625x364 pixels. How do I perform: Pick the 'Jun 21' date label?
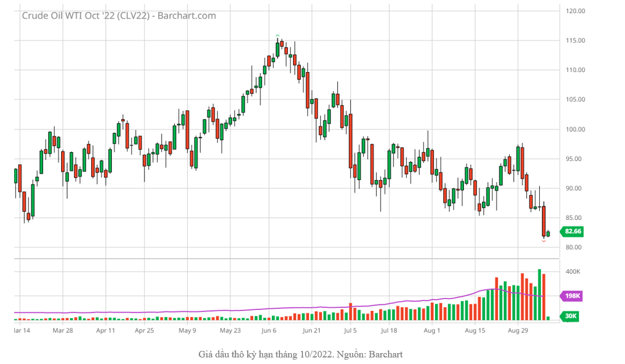coord(312,330)
